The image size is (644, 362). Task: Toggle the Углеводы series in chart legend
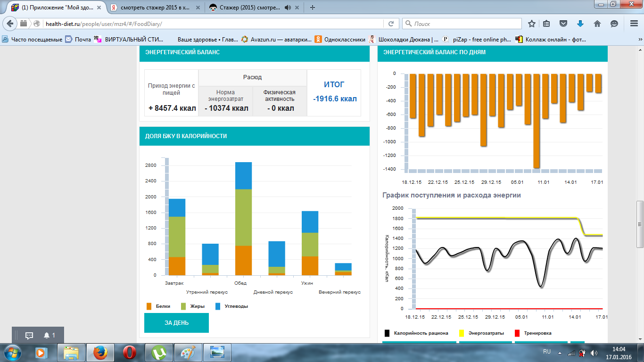pyautogui.click(x=218, y=306)
